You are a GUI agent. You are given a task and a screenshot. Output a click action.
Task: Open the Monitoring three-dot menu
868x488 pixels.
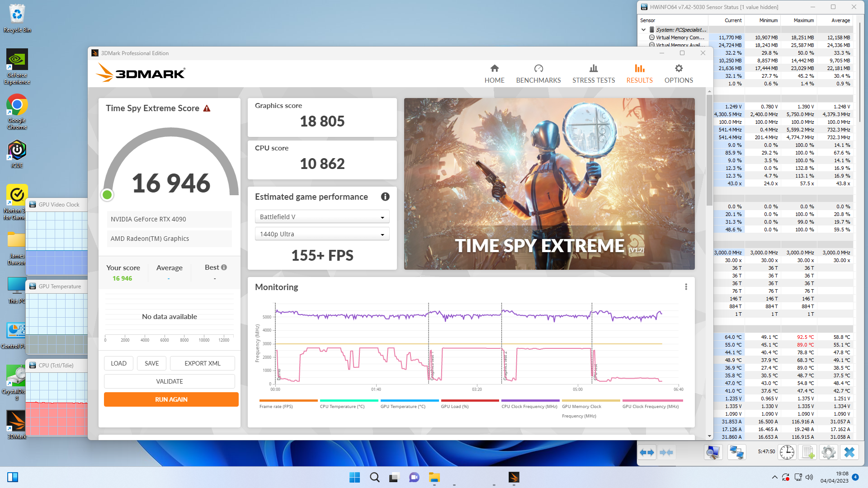click(x=685, y=287)
